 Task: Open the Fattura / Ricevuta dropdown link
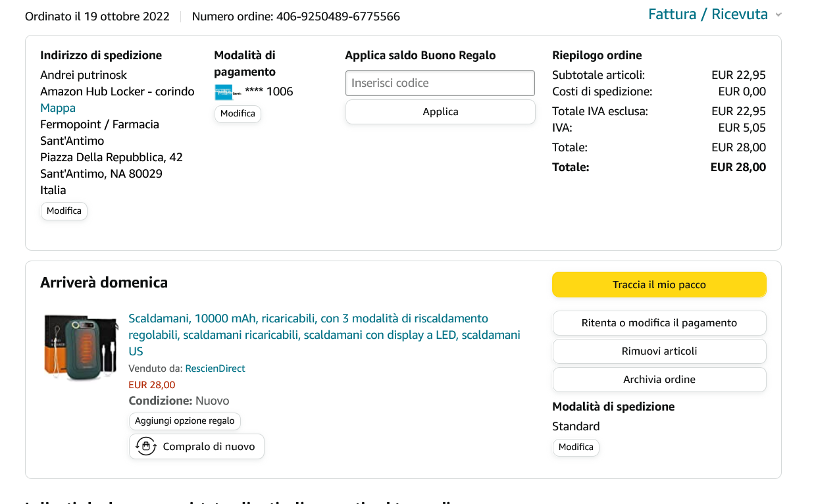[708, 14]
